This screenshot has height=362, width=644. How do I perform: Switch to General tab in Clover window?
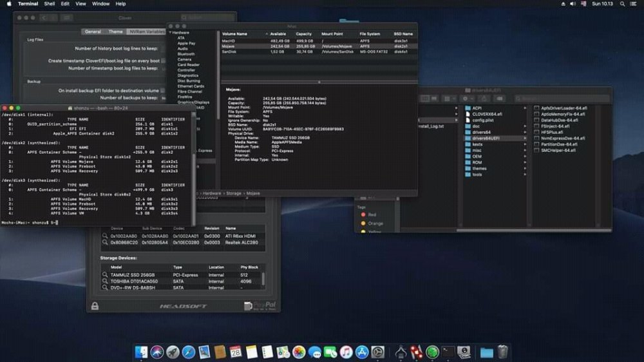coord(93,32)
